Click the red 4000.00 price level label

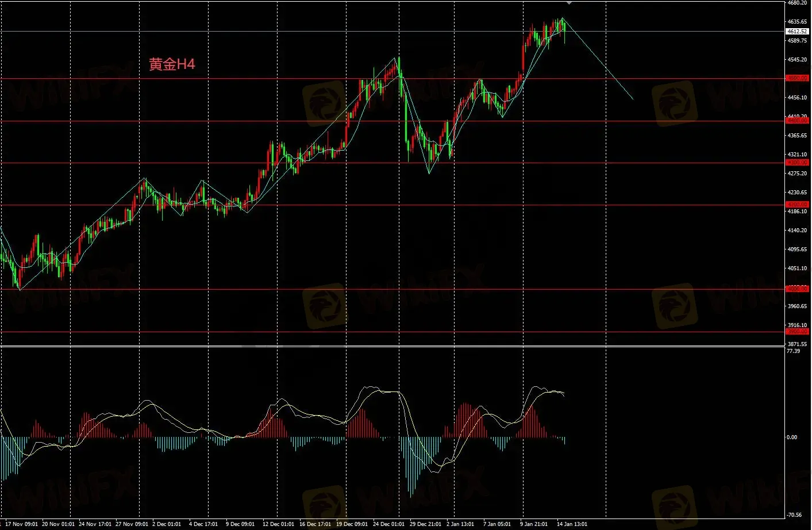pos(797,289)
